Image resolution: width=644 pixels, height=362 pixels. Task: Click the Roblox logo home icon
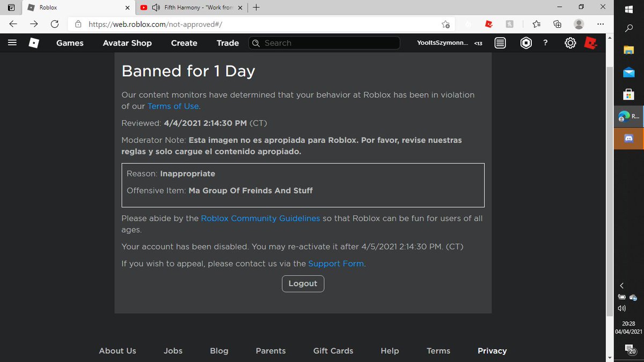point(34,43)
